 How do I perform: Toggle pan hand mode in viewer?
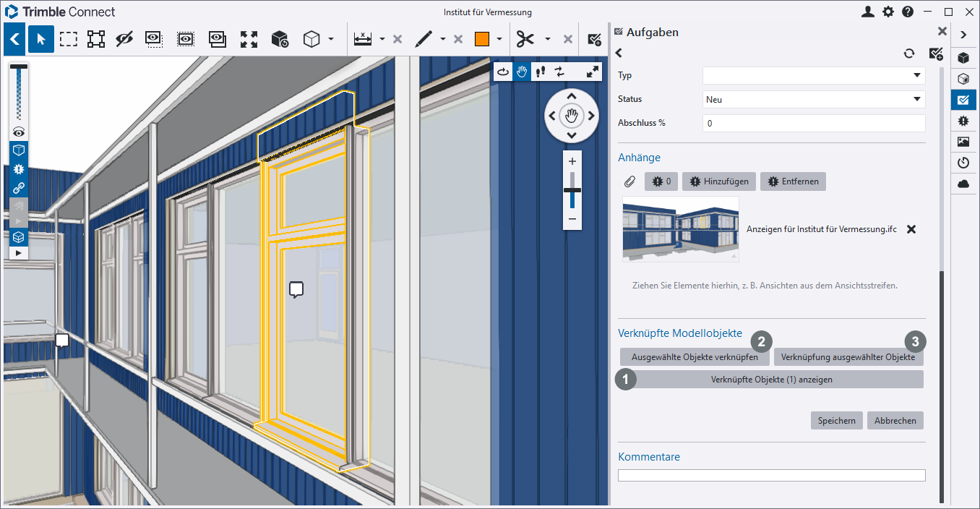point(522,72)
